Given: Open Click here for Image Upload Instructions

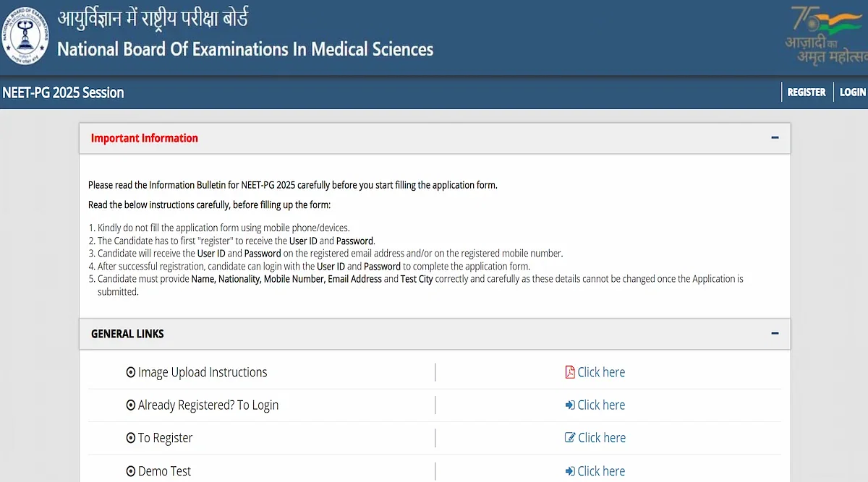Looking at the screenshot, I should pos(601,372).
